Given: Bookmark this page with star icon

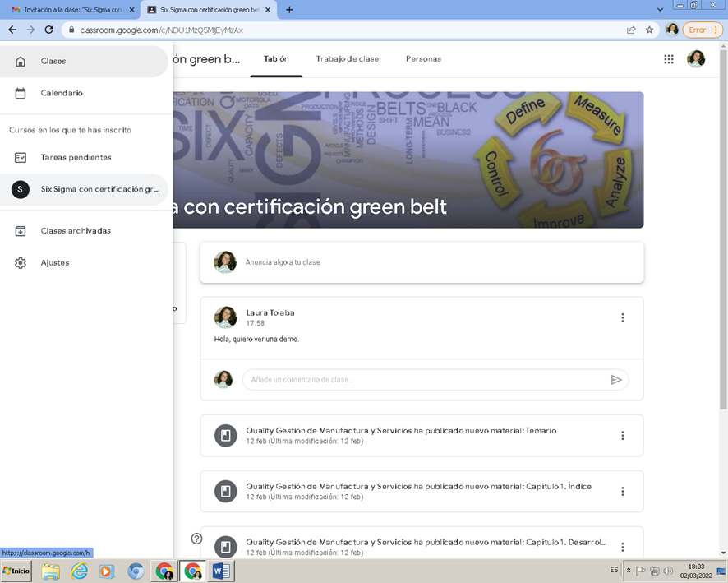Looking at the screenshot, I should coord(650,30).
